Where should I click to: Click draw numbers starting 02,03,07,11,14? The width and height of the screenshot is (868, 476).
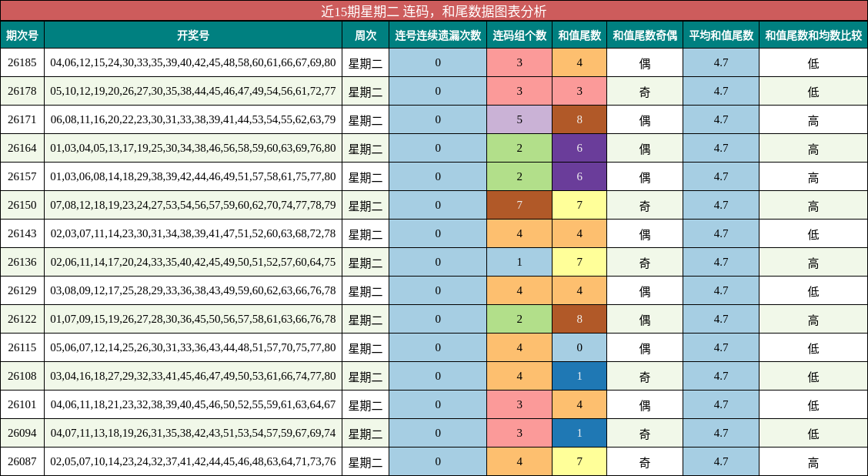click(x=193, y=234)
